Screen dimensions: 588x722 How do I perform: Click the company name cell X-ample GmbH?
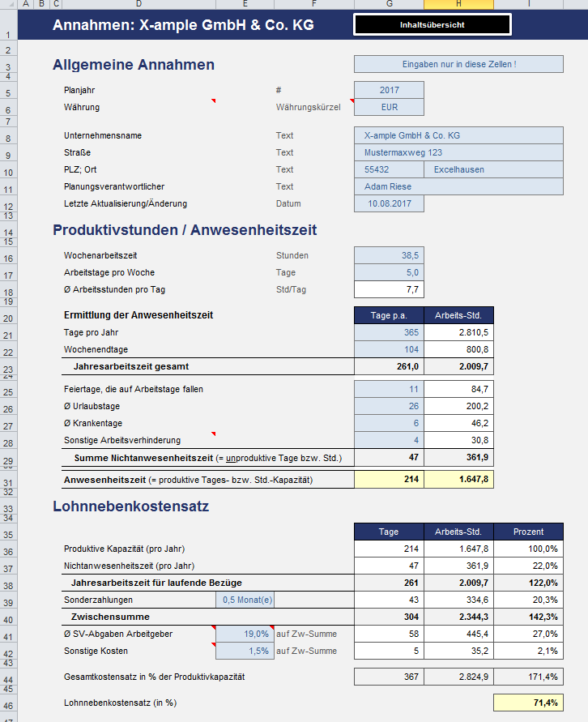tap(458, 135)
